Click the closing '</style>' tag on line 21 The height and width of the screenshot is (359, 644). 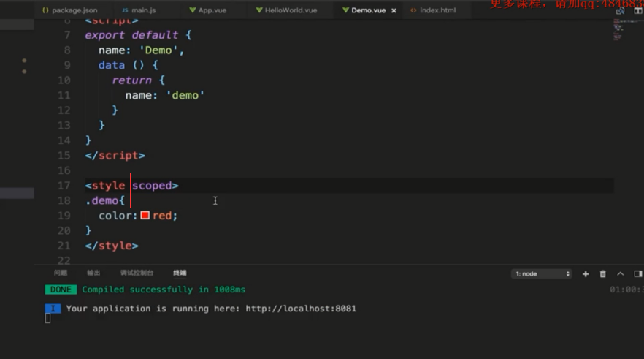click(x=112, y=246)
